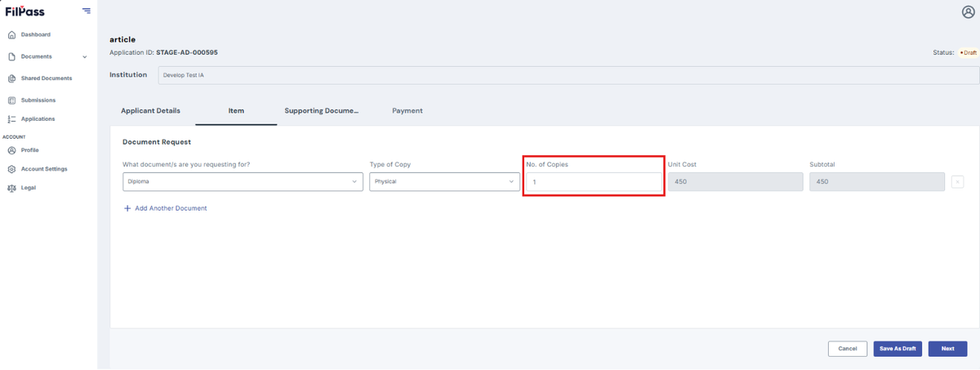Open Account Settings
Screen dimensions: 980x370
pos(44,169)
